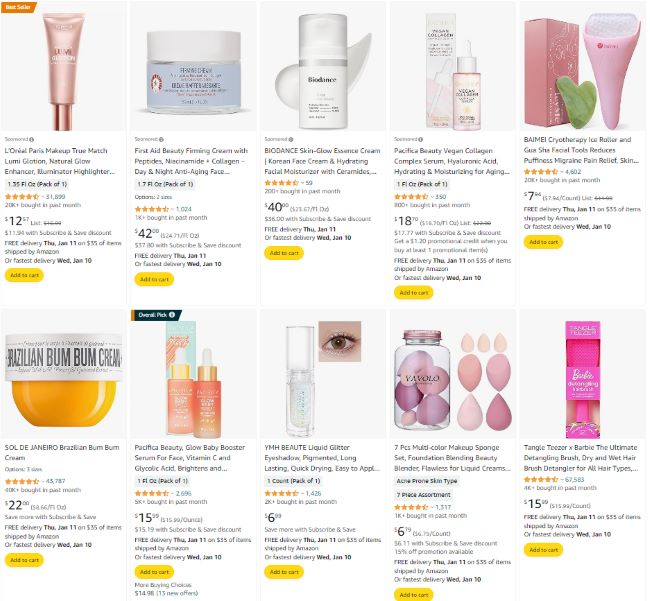Click Sponsored info icon on BIODANCE listing
650x601 pixels.
(291, 139)
